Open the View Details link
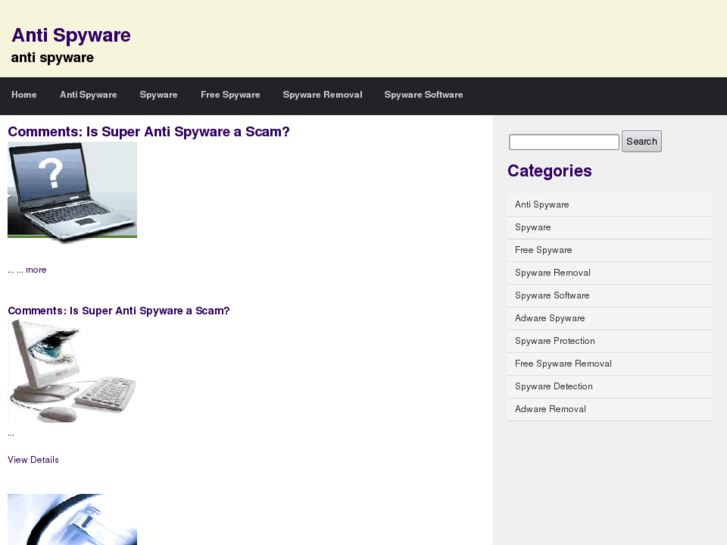 click(33, 460)
